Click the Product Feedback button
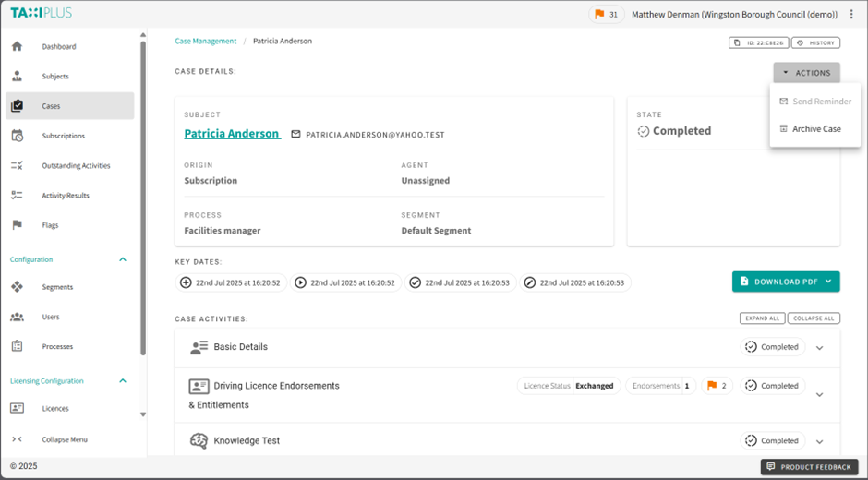The height and width of the screenshot is (480, 868). pyautogui.click(x=809, y=467)
